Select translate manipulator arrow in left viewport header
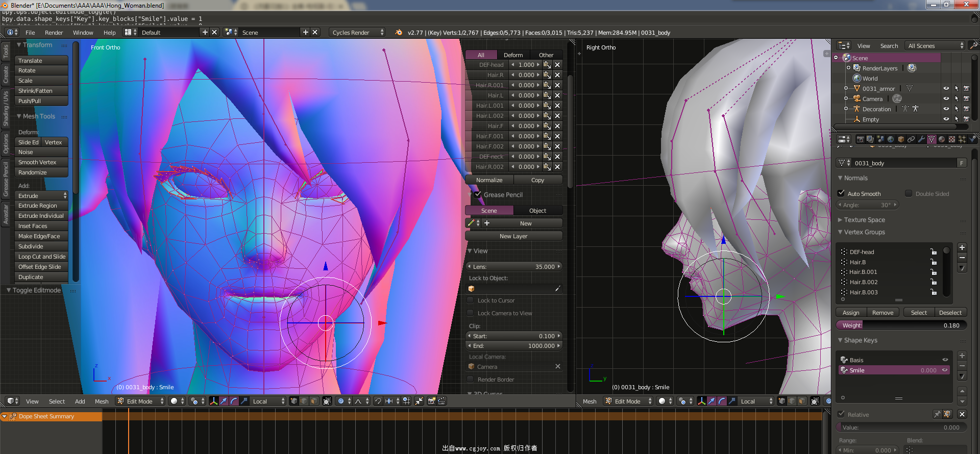 point(224,401)
